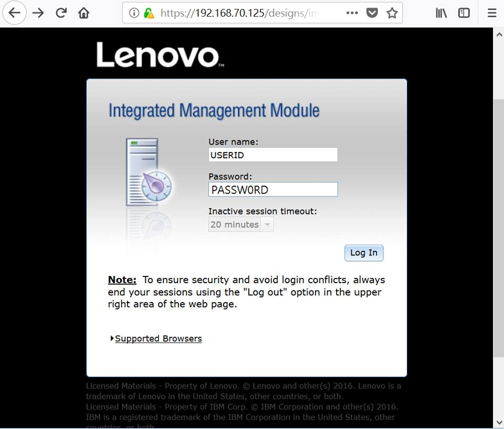Open page actions three-dot menu
The height and width of the screenshot is (429, 504).
click(352, 13)
